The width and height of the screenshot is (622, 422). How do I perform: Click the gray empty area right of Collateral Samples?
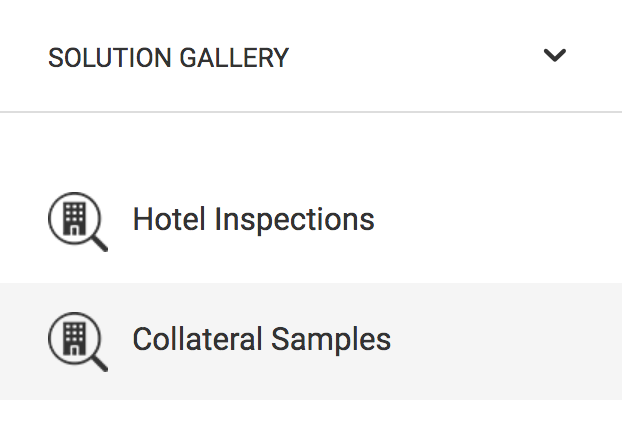point(504,341)
